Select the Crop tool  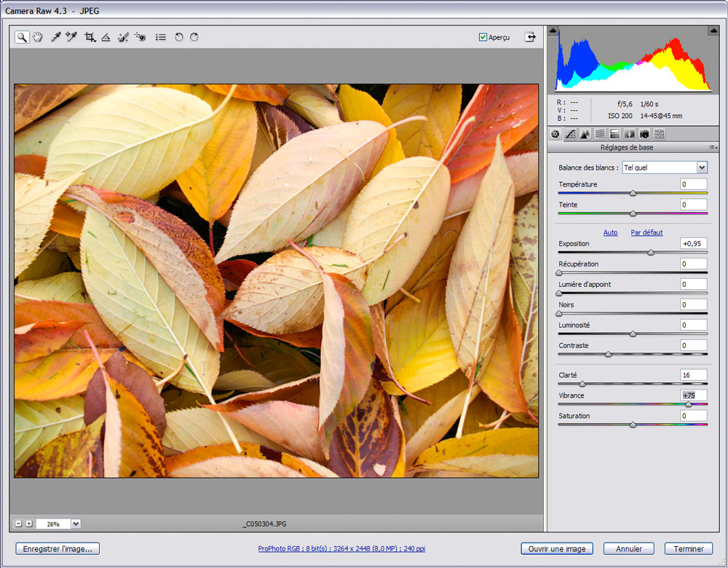(x=90, y=37)
